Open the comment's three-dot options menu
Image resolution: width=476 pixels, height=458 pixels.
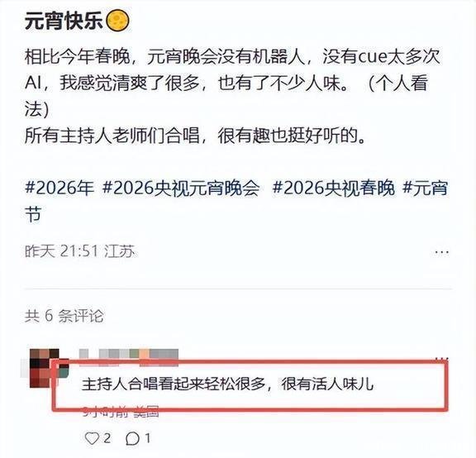click(441, 359)
